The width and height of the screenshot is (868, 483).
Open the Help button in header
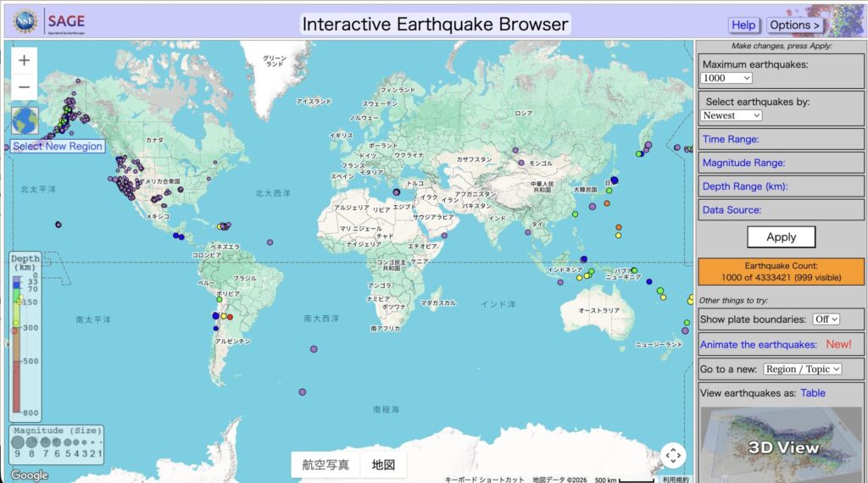pos(743,25)
